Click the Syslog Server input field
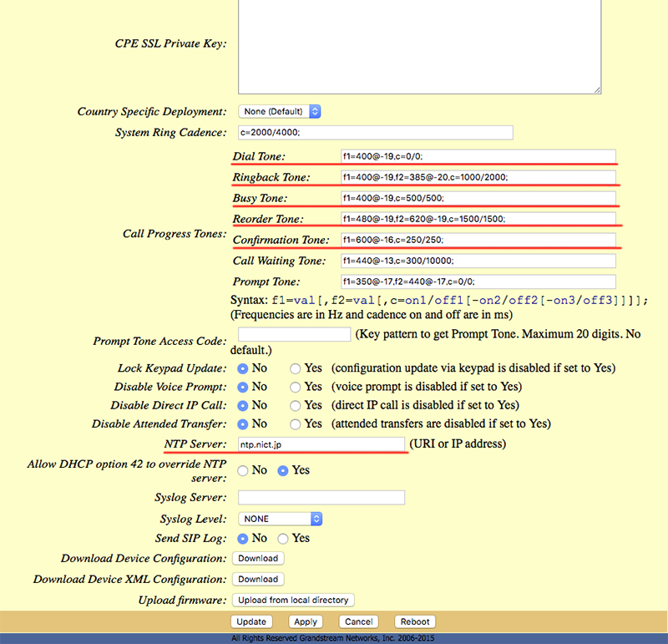 (x=321, y=497)
